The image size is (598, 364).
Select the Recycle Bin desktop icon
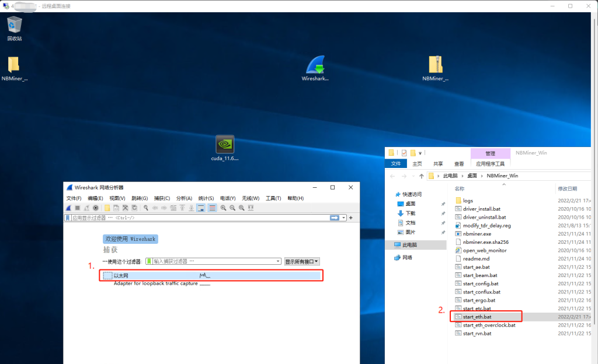(x=15, y=29)
